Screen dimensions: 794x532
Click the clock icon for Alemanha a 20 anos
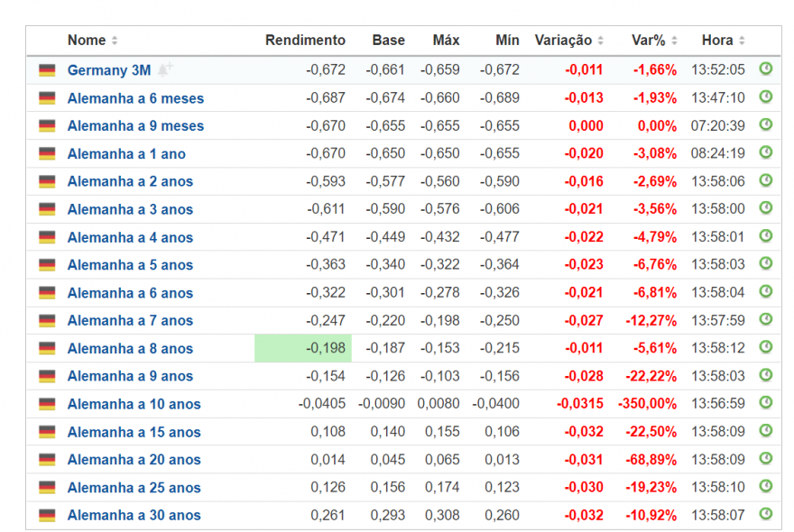(x=766, y=458)
